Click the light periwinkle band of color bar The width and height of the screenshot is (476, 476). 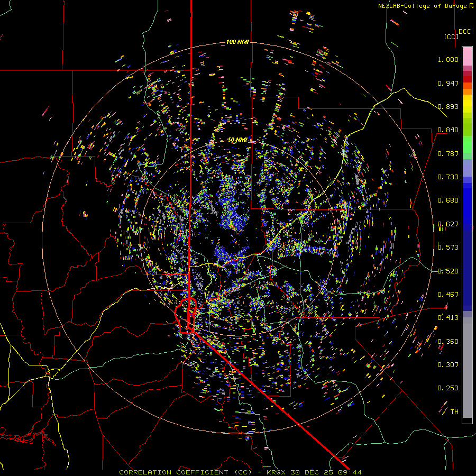coord(467,168)
